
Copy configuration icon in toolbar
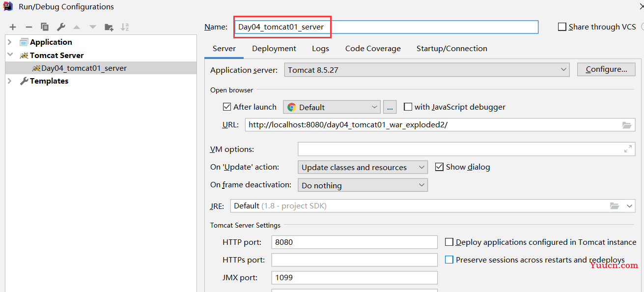pyautogui.click(x=45, y=27)
